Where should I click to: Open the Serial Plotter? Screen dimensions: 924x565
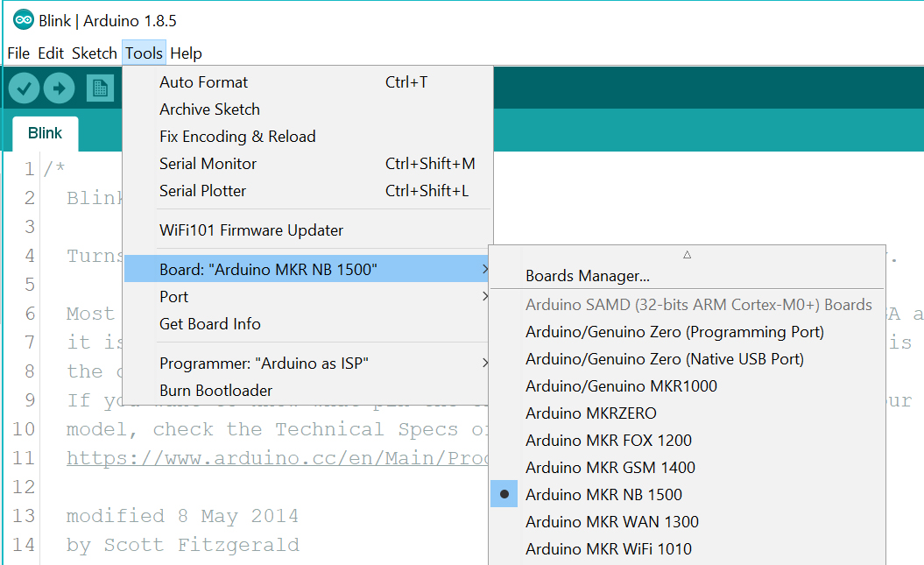[307, 191]
